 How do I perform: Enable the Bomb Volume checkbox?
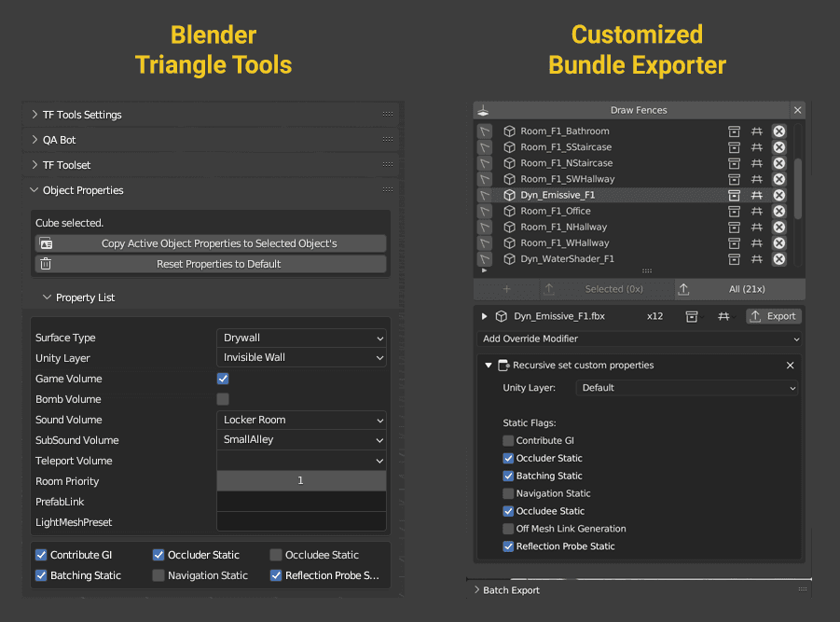click(223, 399)
